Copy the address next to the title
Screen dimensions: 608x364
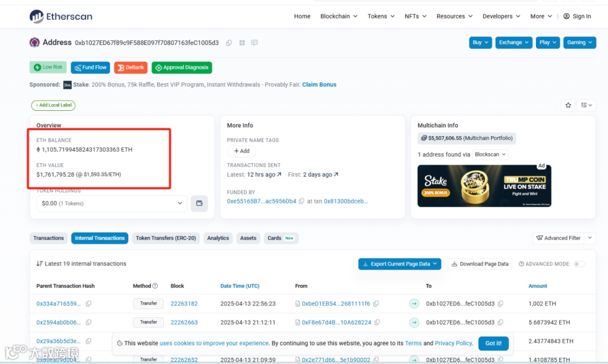229,43
